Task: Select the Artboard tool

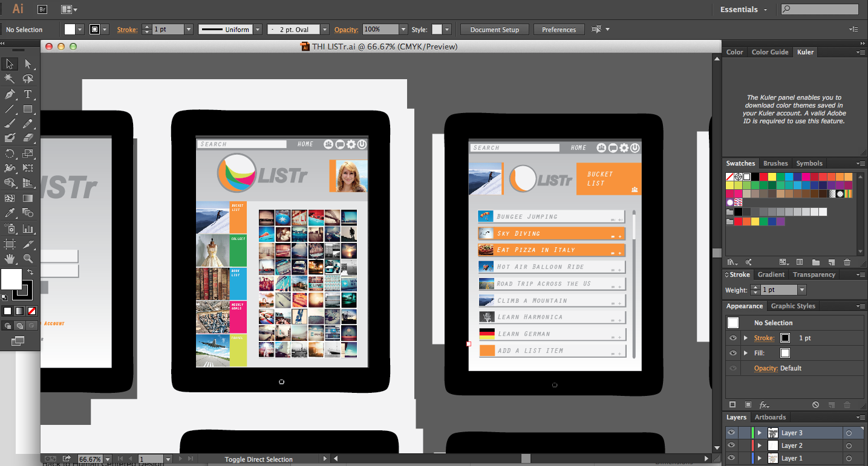Action: [x=10, y=244]
